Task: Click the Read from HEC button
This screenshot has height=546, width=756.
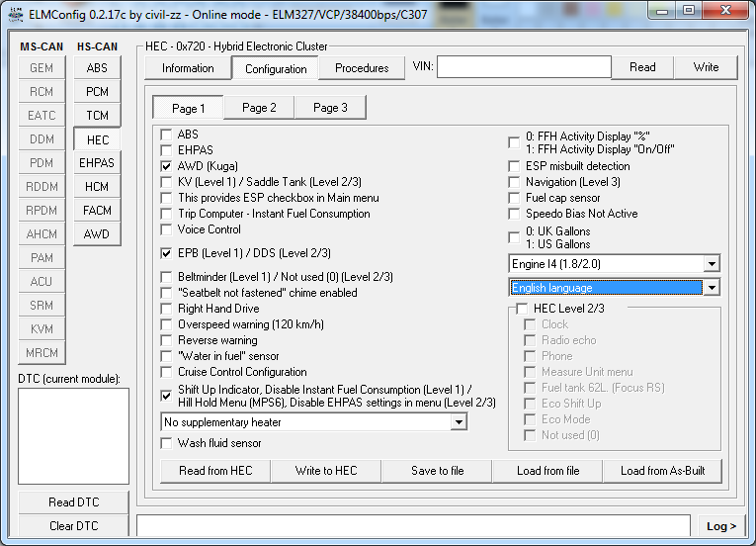Action: 215,471
